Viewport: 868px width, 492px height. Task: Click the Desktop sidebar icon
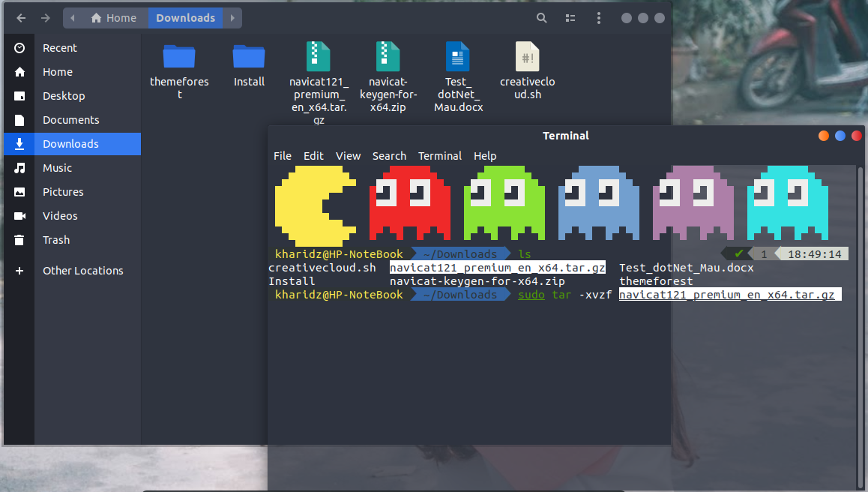coord(19,96)
